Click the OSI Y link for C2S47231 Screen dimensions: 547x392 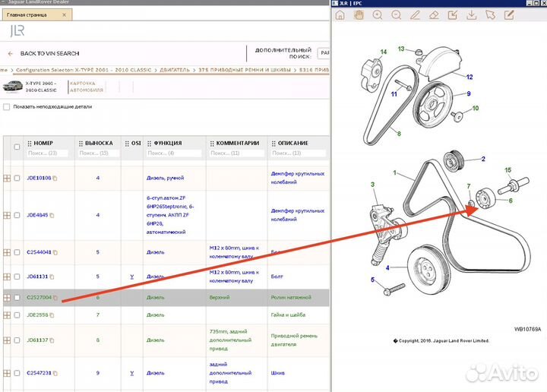pyautogui.click(x=132, y=373)
